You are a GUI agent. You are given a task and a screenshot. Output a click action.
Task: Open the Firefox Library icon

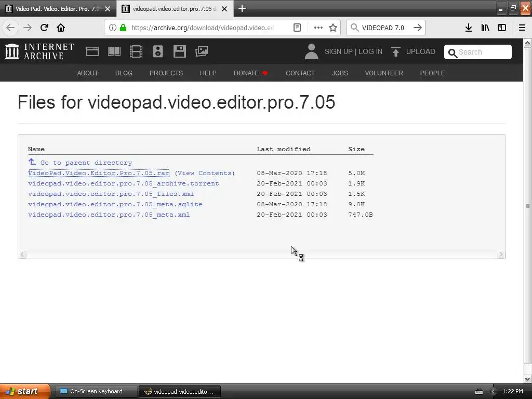[x=485, y=28]
